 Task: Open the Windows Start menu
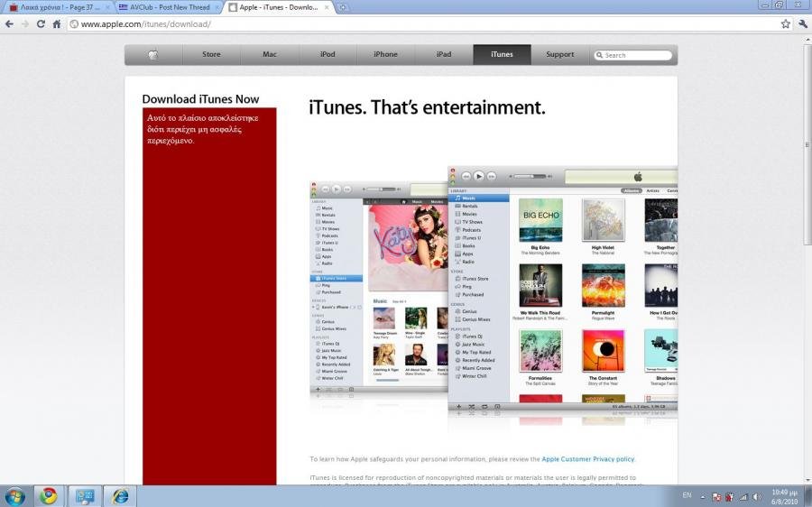pyautogui.click(x=15, y=496)
